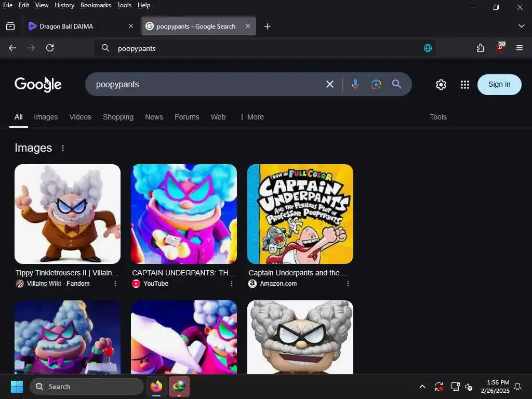Switch to Images results tab
This screenshot has height=399, width=532.
pos(46,117)
